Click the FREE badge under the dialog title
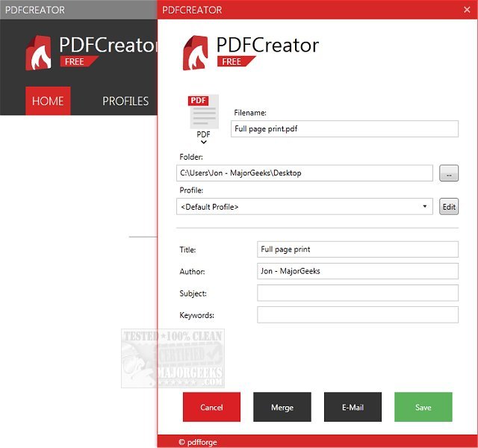The width and height of the screenshot is (478, 448). 233,61
